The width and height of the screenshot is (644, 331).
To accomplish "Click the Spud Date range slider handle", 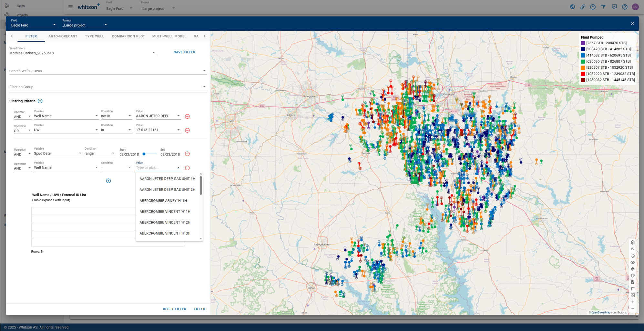I will coord(144,154).
